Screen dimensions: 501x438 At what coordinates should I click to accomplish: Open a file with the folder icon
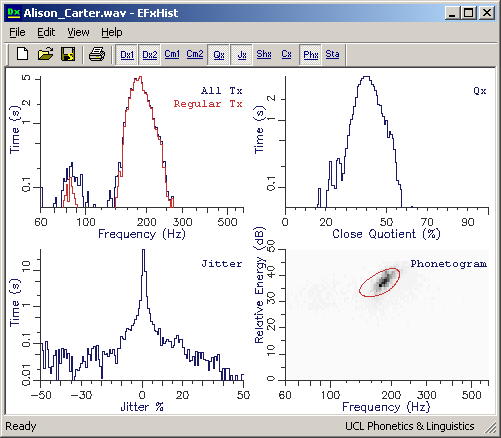45,54
